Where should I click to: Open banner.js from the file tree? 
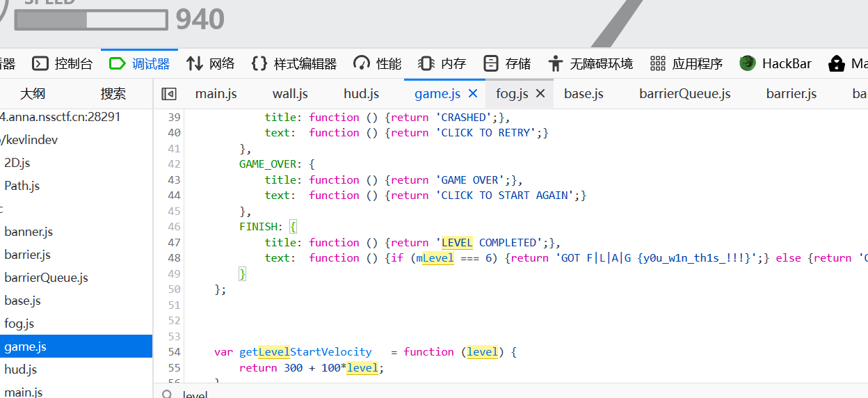click(x=29, y=232)
